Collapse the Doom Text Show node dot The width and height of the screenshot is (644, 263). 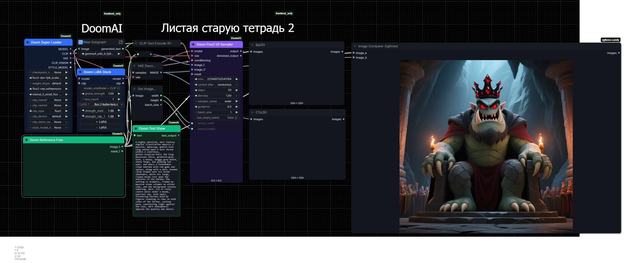(136, 129)
